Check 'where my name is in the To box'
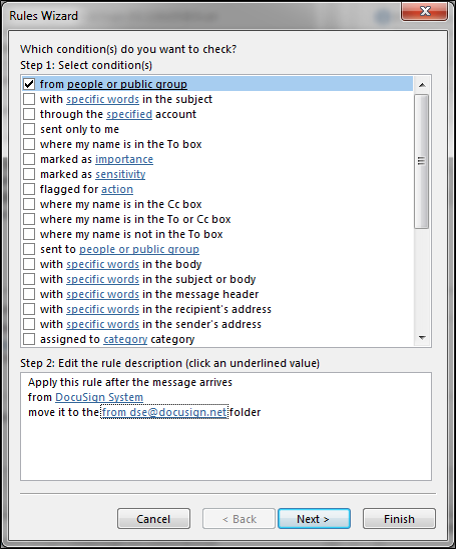The image size is (456, 549). coord(29,144)
